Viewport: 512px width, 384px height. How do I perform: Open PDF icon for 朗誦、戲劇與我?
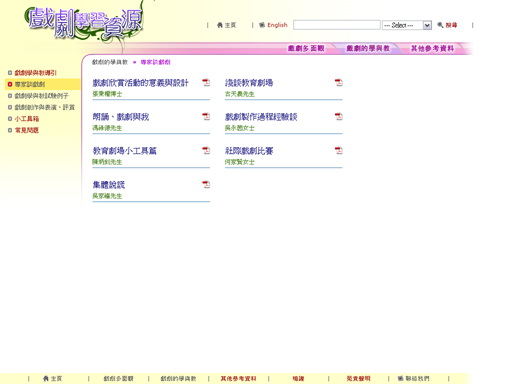[206, 116]
